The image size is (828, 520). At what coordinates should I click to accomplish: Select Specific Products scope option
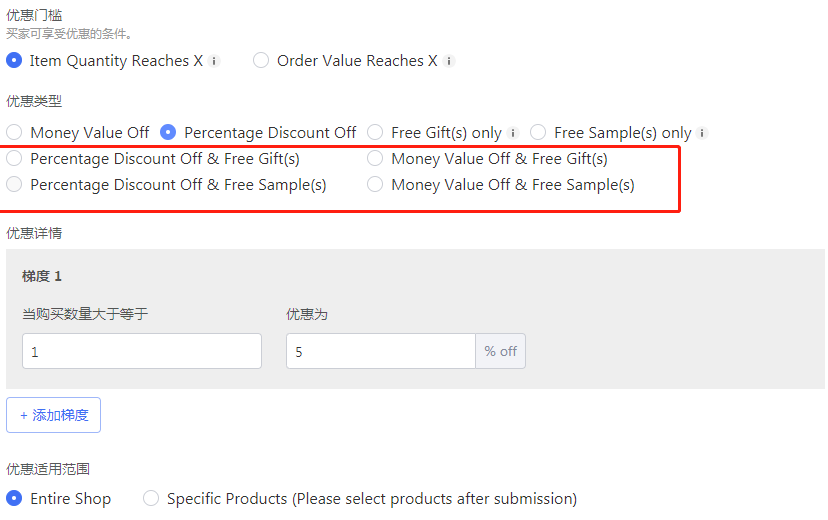(x=151, y=498)
